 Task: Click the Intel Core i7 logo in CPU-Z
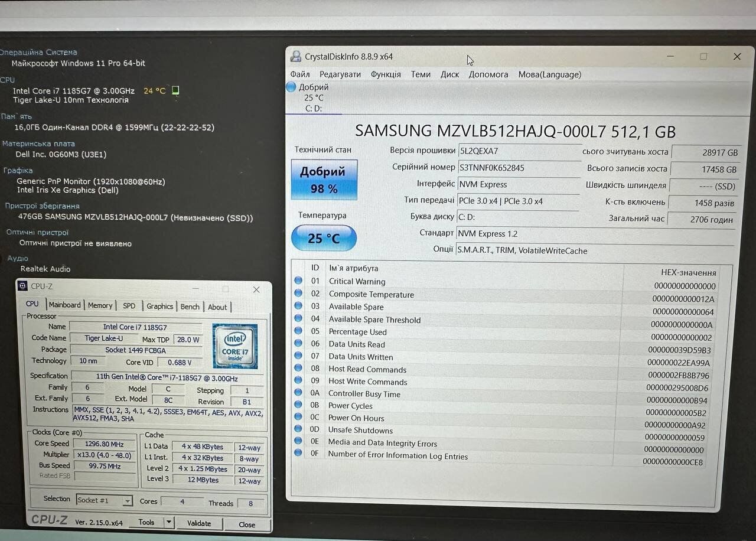234,346
